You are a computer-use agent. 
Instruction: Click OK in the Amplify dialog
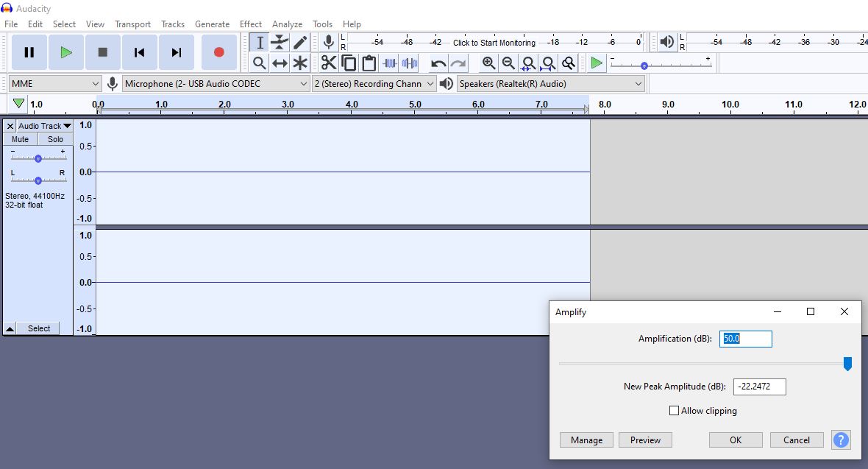point(736,440)
